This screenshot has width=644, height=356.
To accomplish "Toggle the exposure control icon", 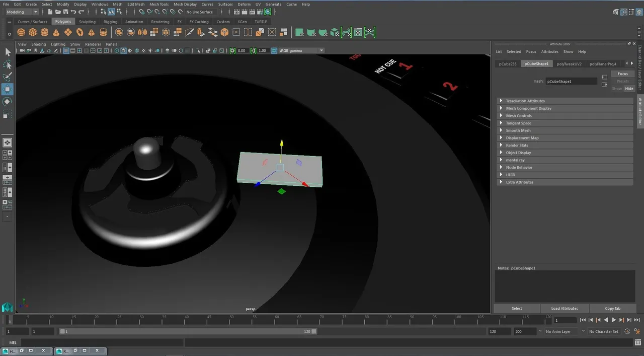I will point(232,50).
